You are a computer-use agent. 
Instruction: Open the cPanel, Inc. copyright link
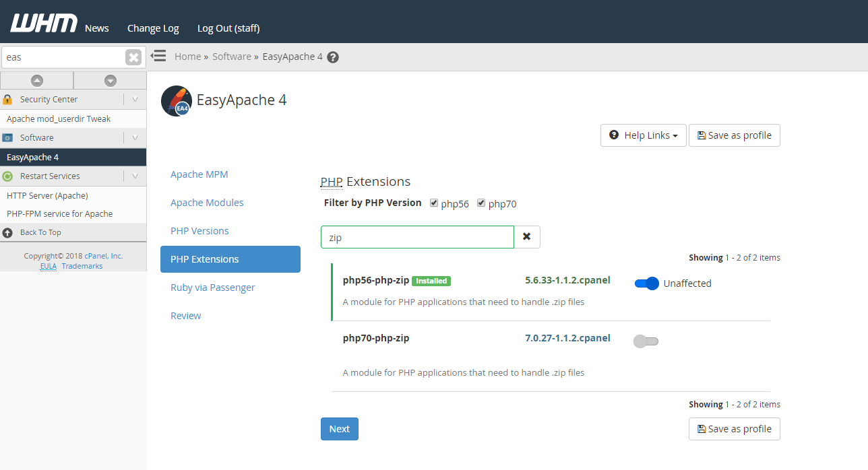tap(104, 256)
